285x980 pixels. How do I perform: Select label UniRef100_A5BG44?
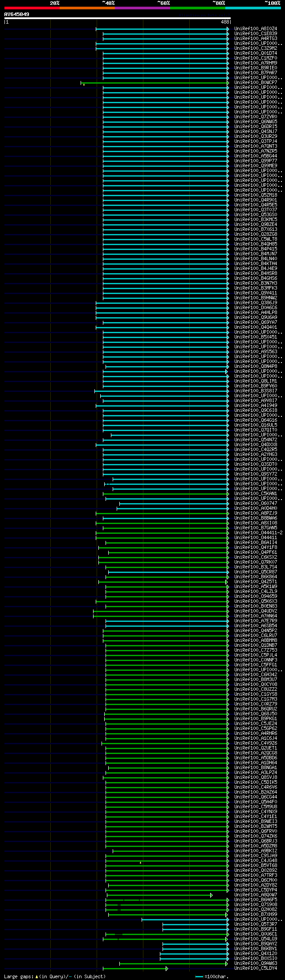256,156
